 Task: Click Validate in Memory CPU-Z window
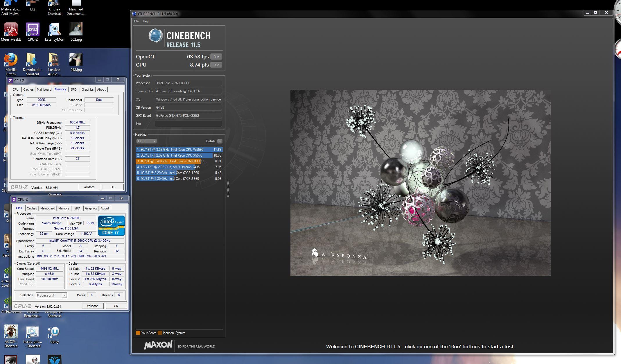89,187
